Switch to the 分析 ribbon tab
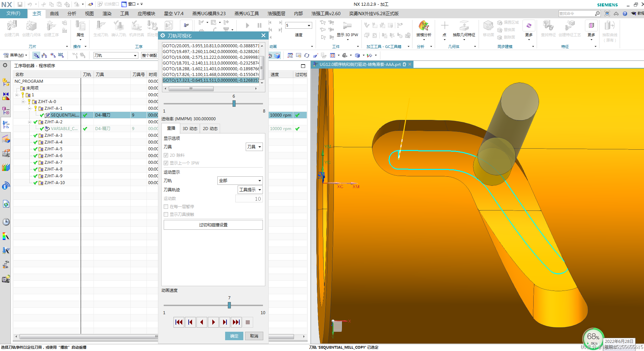 tap(72, 14)
